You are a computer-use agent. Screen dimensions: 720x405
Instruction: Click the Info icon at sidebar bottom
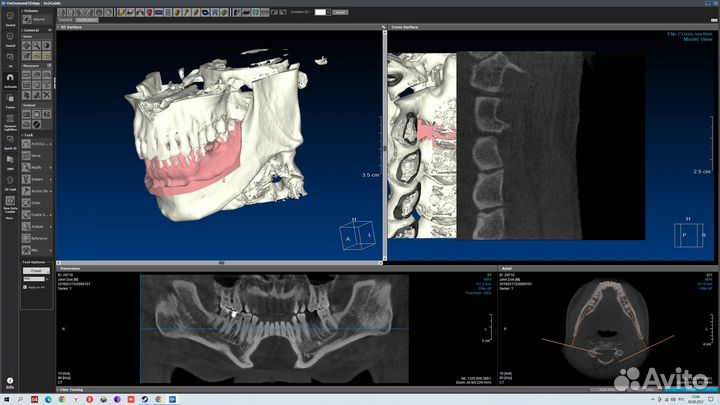tap(10, 383)
